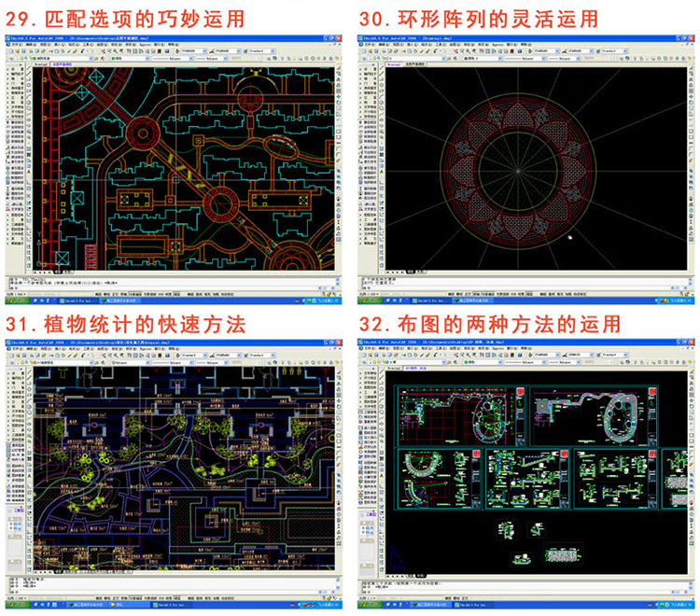Open the 编辑 menu in screenshot 29
This screenshot has height=616, width=700.
(31, 45)
